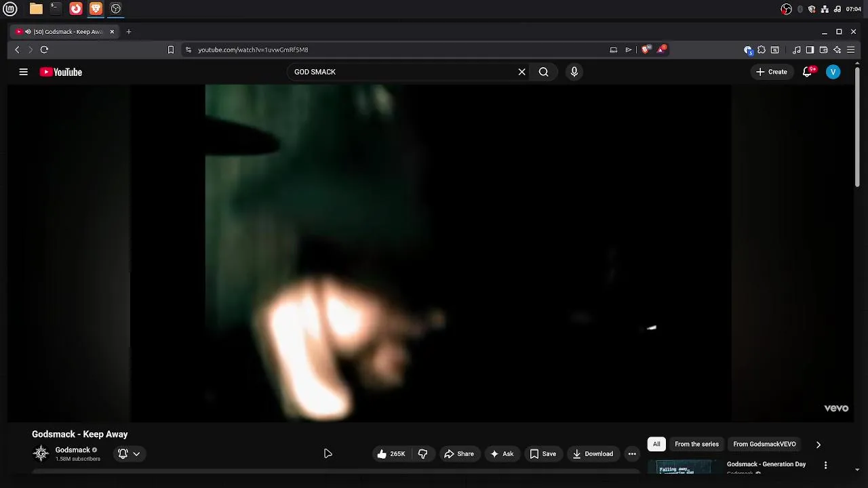Image resolution: width=868 pixels, height=488 pixels.
Task: Select the Godsmack - Keep Away tab
Action: coord(65,32)
